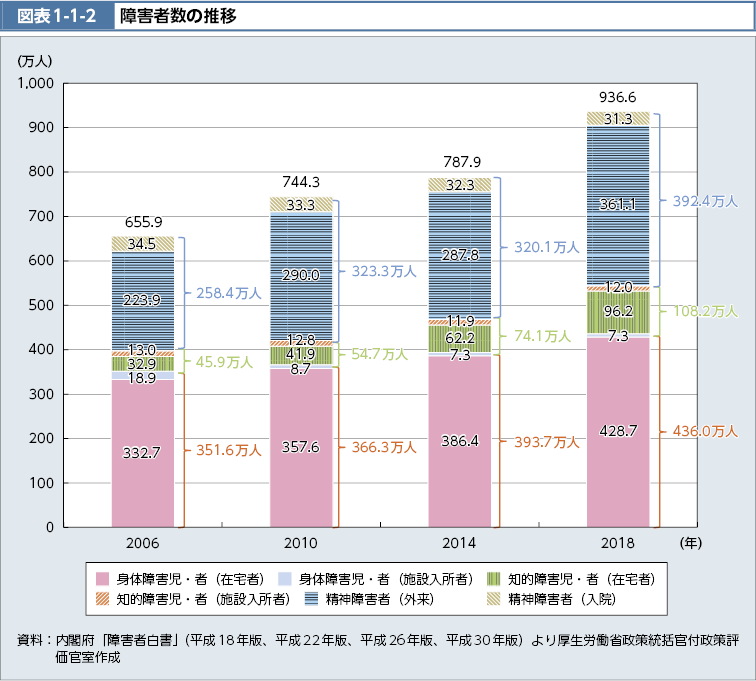The image size is (756, 681).
Task: Select the 2018 green segment labeled 96.2
Action: 617,311
